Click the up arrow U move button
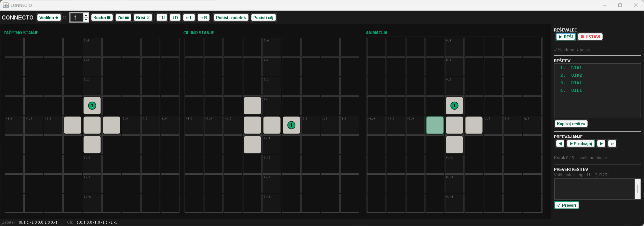Image resolution: width=644 pixels, height=226 pixels. point(162,17)
